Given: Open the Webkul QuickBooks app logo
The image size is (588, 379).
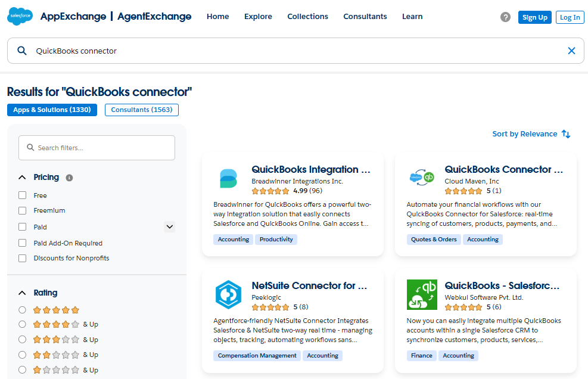Looking at the screenshot, I should 422,294.
